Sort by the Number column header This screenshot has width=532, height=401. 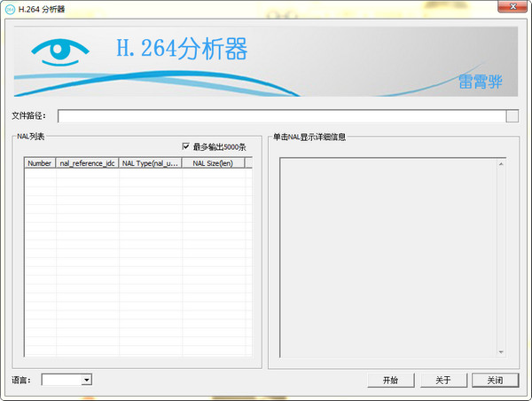[40, 163]
